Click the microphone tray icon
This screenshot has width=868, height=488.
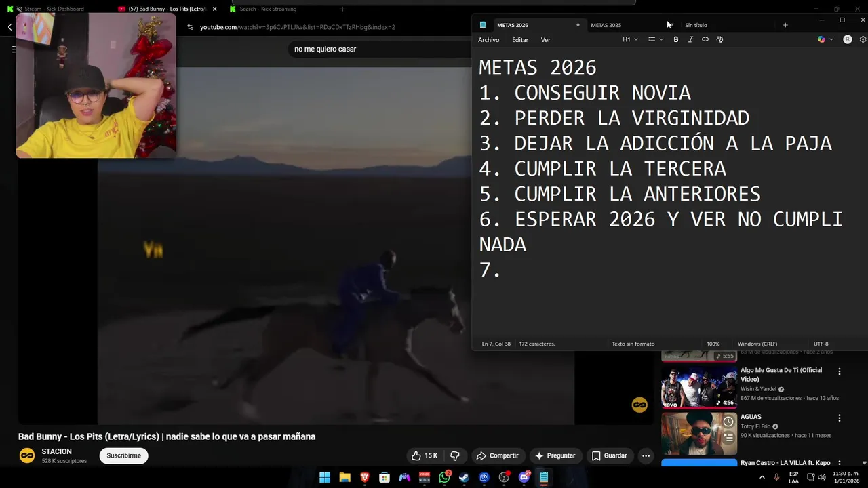click(776, 477)
